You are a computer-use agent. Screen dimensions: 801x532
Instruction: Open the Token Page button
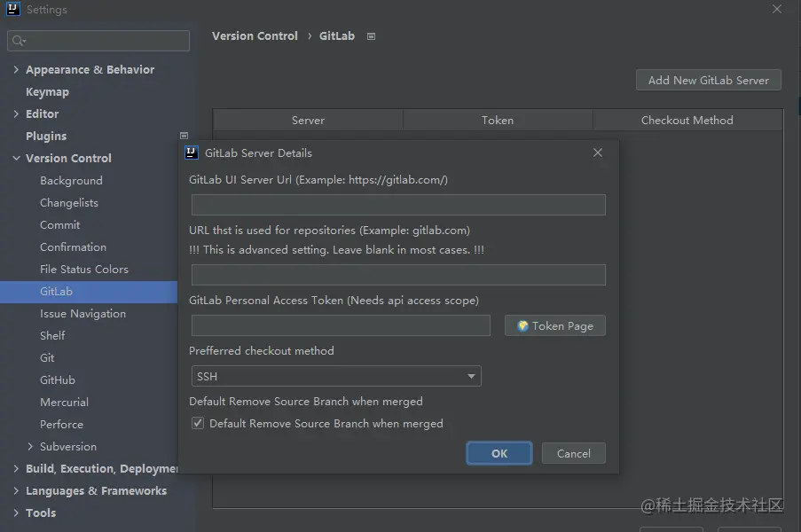pyautogui.click(x=554, y=325)
